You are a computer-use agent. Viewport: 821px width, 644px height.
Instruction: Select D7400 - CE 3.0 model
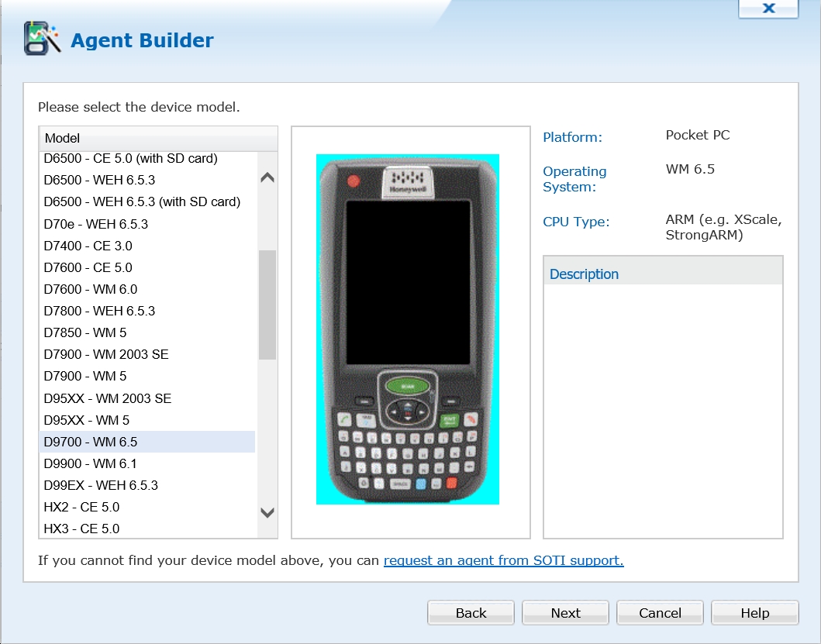88,246
